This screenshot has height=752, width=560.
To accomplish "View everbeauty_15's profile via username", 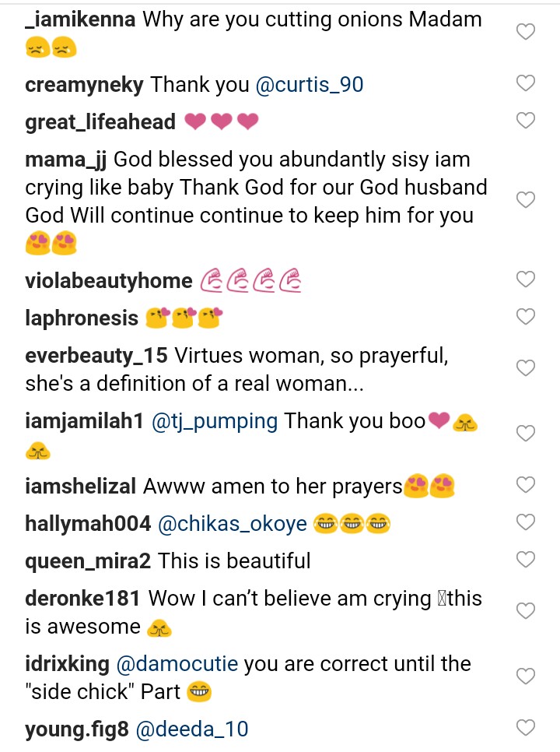I will 96,356.
